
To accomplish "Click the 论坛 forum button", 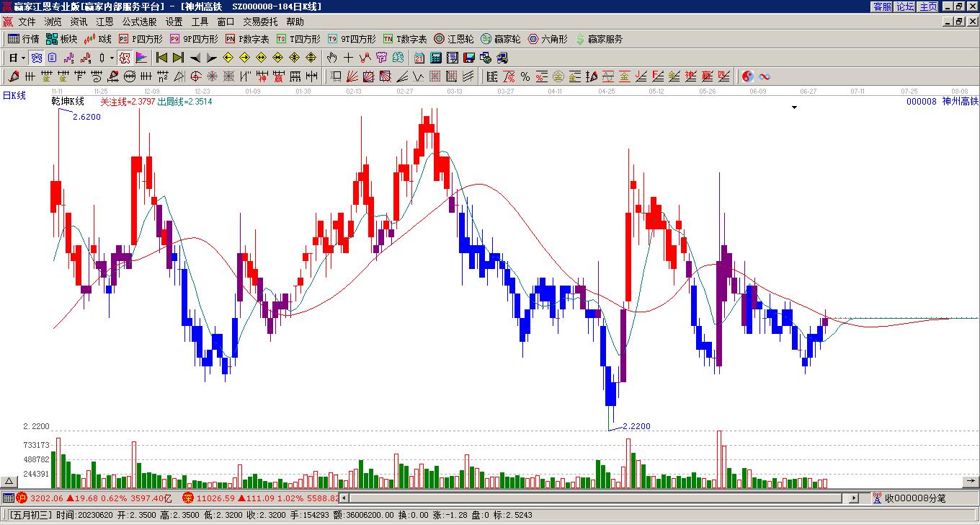I will click(x=906, y=6).
